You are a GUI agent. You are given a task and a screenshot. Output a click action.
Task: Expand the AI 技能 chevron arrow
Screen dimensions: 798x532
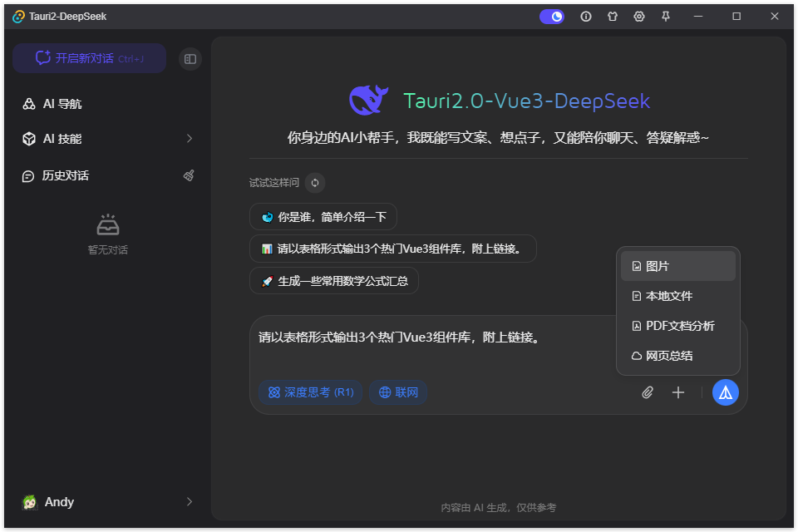point(190,139)
